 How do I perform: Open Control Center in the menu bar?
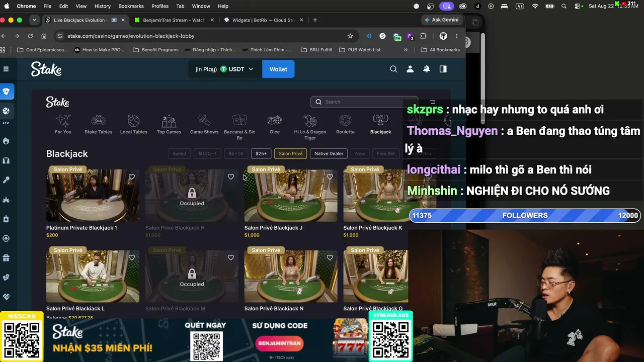[578, 6]
